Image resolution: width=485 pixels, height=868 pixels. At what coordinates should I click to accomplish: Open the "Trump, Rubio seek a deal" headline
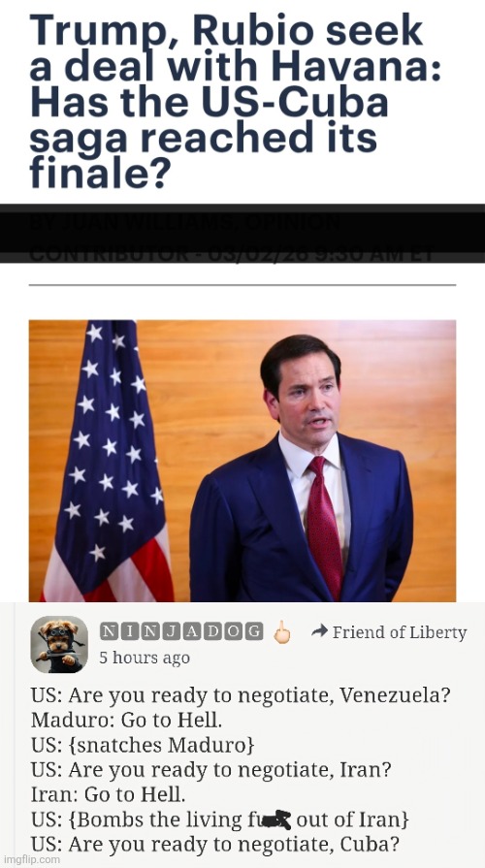[236, 101]
